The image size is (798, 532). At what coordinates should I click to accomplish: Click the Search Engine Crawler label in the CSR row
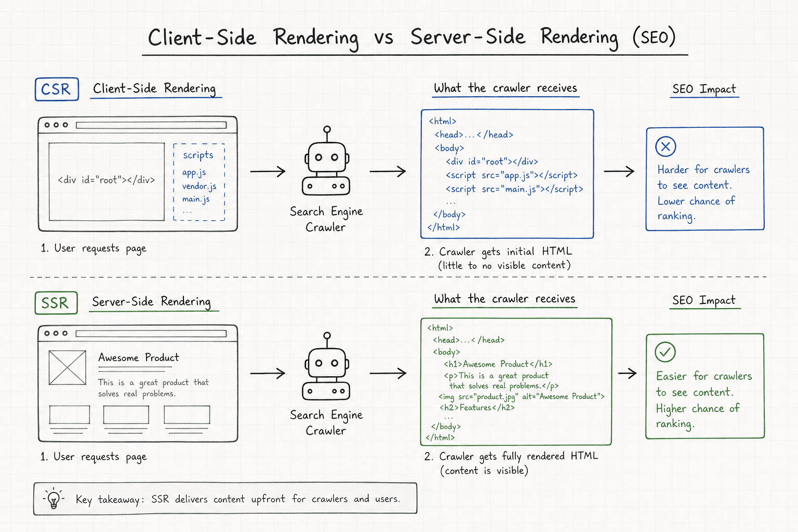tap(326, 219)
